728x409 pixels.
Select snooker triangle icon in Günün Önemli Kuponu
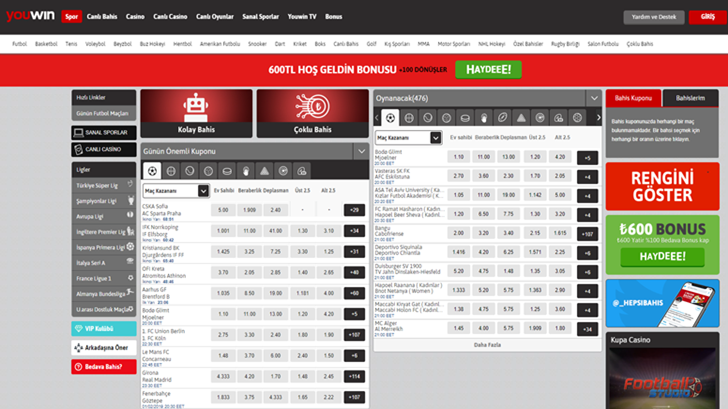pos(264,171)
